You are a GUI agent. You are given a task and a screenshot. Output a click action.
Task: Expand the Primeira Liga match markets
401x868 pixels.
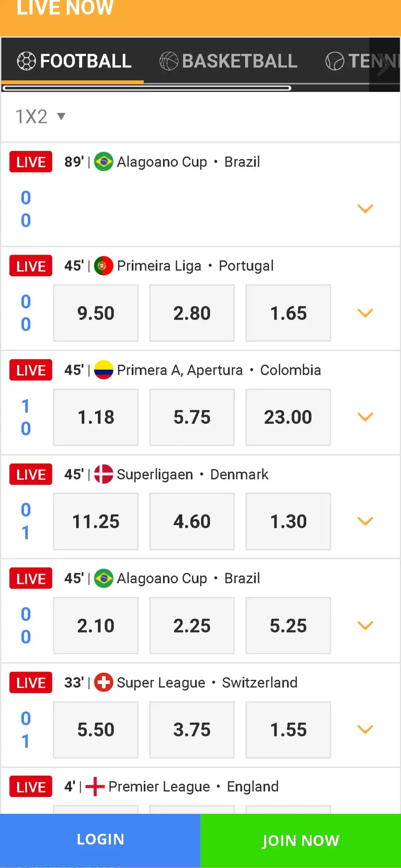tap(365, 313)
